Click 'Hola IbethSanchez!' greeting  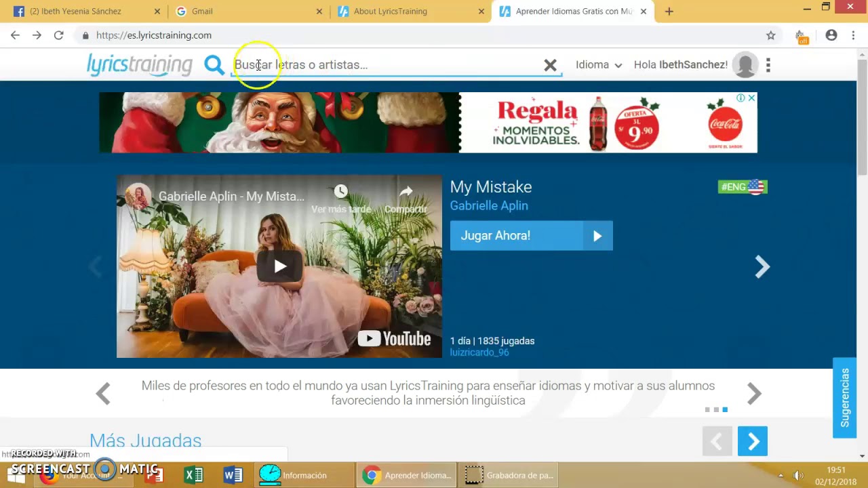[x=680, y=65]
